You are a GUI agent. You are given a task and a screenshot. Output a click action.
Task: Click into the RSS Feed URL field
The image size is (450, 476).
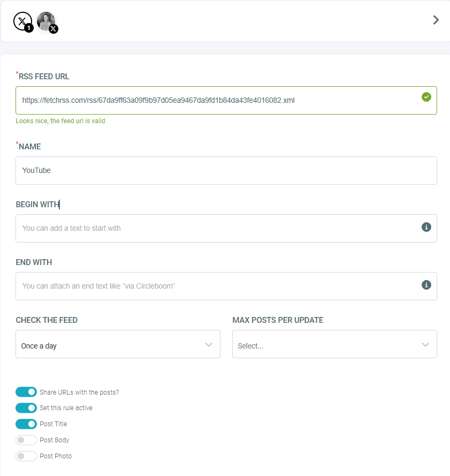click(226, 101)
